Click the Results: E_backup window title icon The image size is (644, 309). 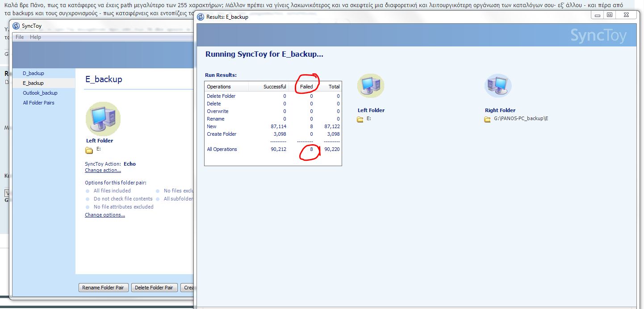201,17
